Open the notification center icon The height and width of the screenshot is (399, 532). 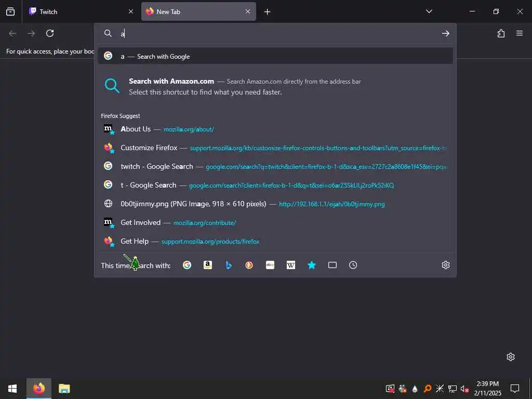(515, 389)
